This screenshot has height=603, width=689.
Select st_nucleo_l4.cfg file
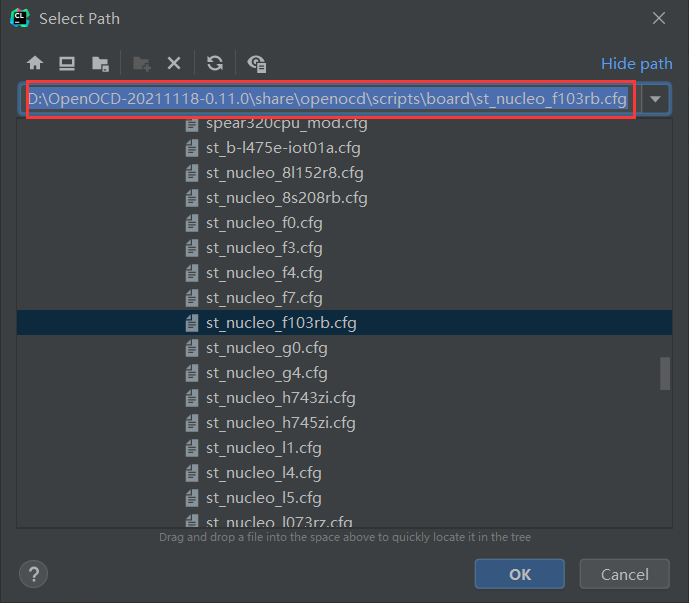point(264,473)
